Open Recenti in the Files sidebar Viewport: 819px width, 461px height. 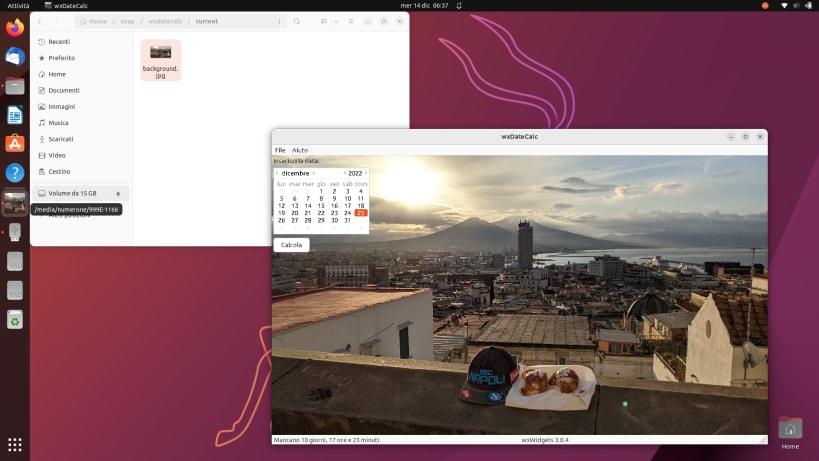pyautogui.click(x=81, y=42)
